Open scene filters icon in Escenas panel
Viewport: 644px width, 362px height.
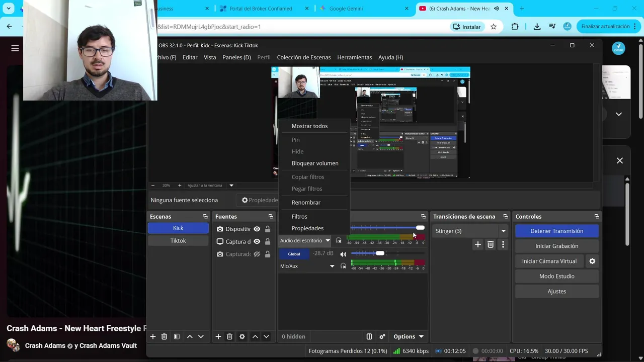tap(177, 336)
